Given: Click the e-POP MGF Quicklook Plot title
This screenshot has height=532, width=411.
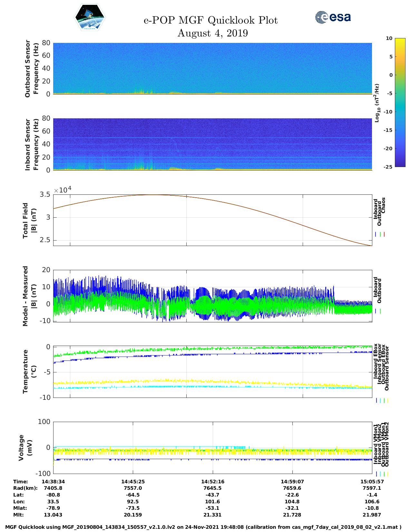Looking at the screenshot, I should click(x=210, y=20).
